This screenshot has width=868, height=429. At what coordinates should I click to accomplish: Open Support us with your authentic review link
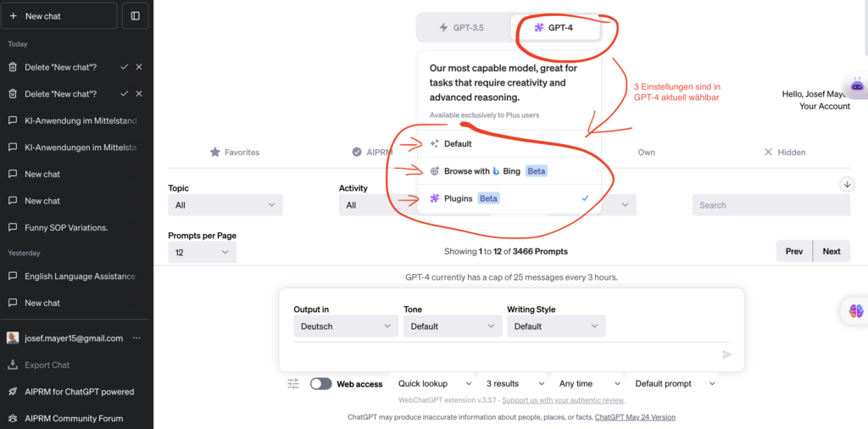564,400
